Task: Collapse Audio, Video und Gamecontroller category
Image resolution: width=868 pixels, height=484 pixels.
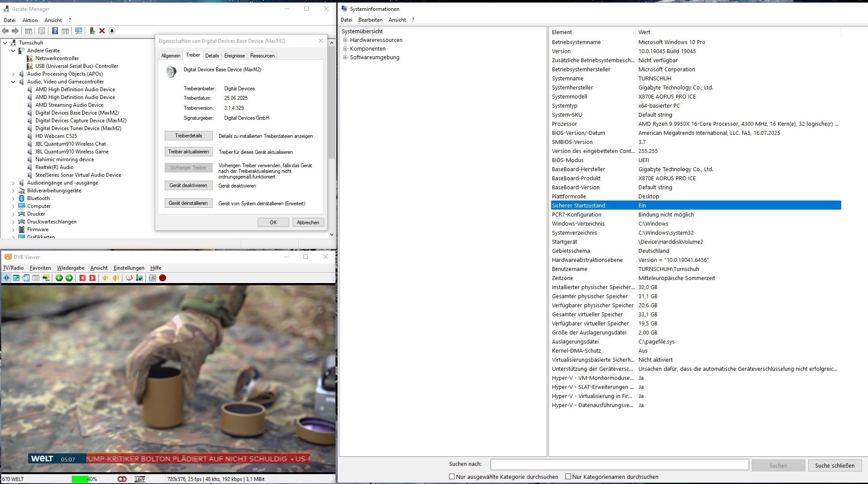Action: (13, 82)
